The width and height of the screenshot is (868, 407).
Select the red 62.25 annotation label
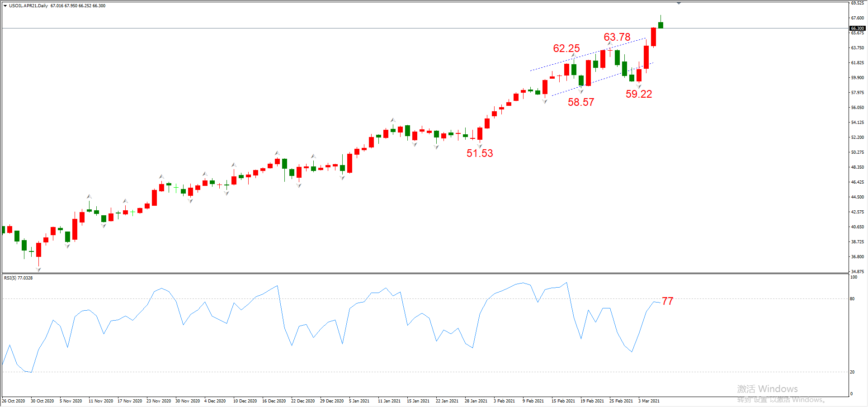566,48
